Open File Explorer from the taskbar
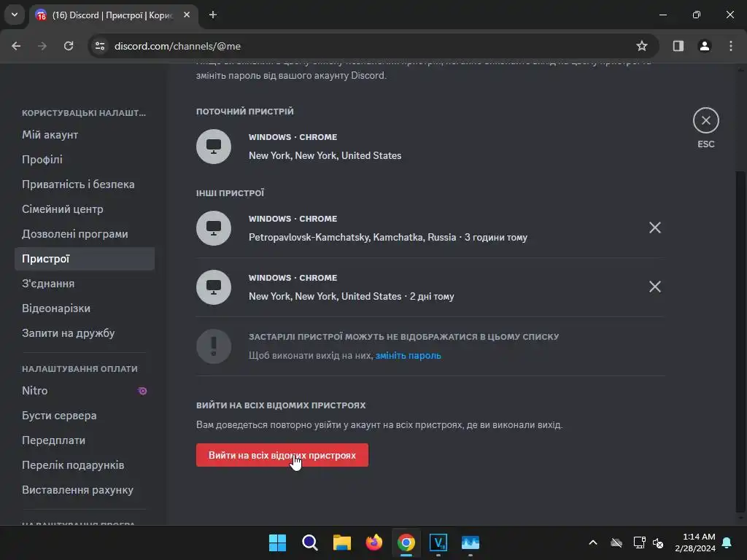747x560 pixels. pyautogui.click(x=341, y=542)
